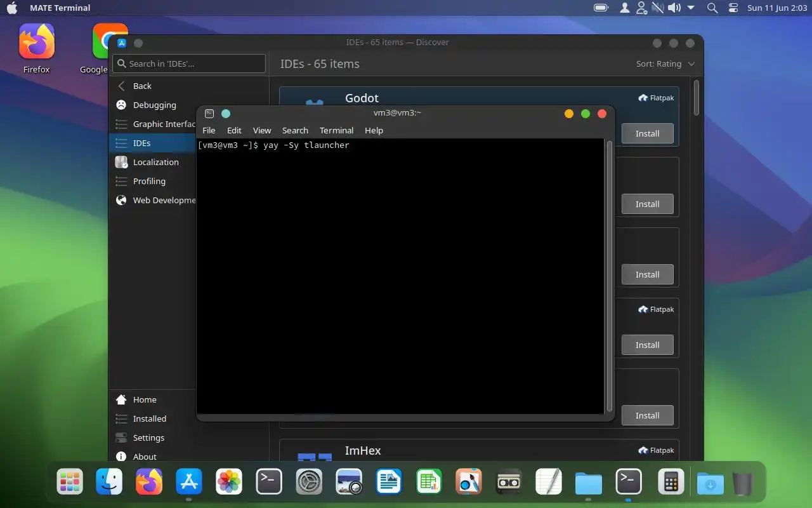Select Profiling category in Discover
Screen dimensions: 812x508
(x=152, y=181)
